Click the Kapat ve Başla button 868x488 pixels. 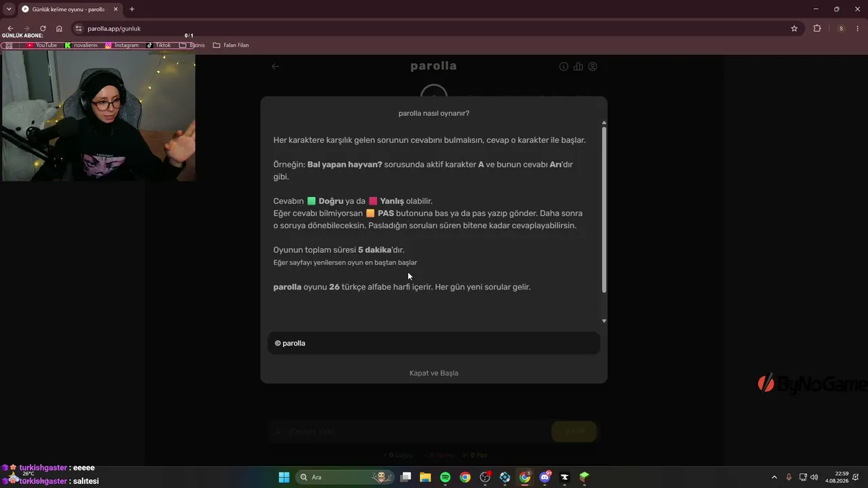tap(434, 373)
